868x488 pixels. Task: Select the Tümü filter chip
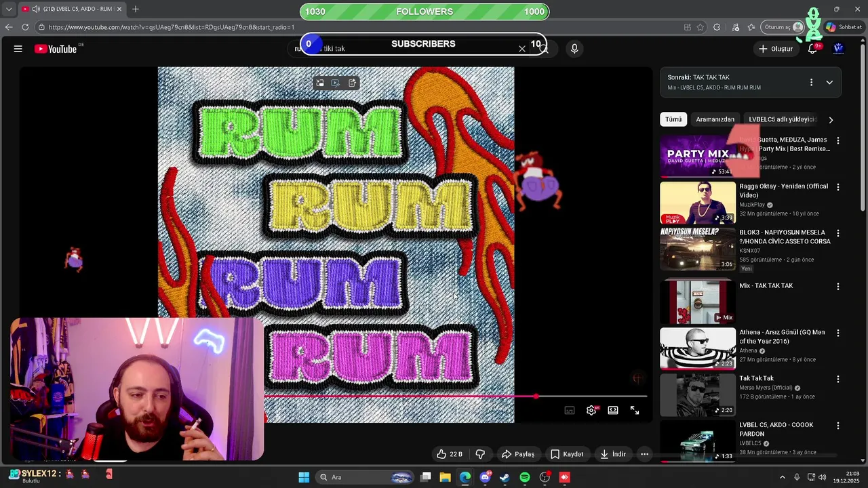[673, 119]
